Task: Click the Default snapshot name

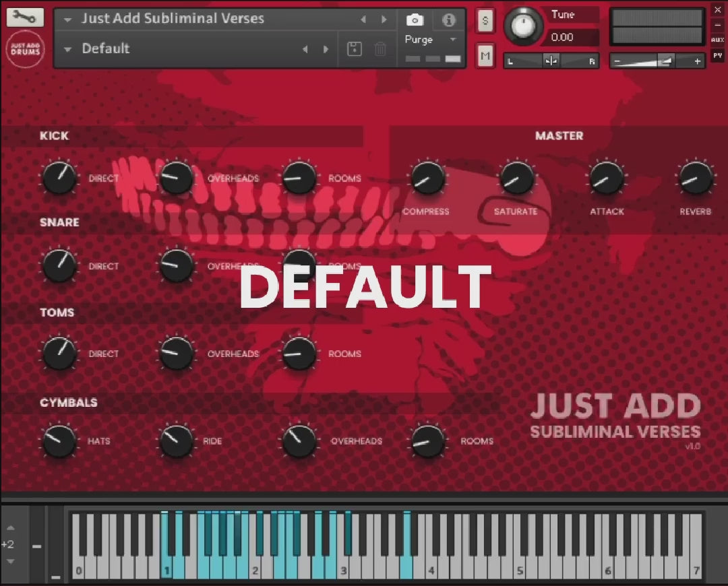Action: click(106, 48)
